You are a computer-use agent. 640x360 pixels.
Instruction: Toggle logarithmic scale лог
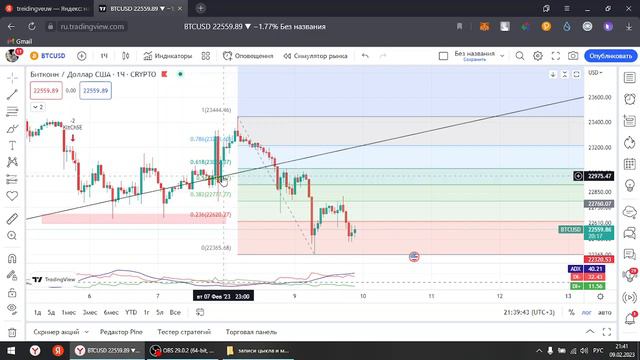[587, 312]
